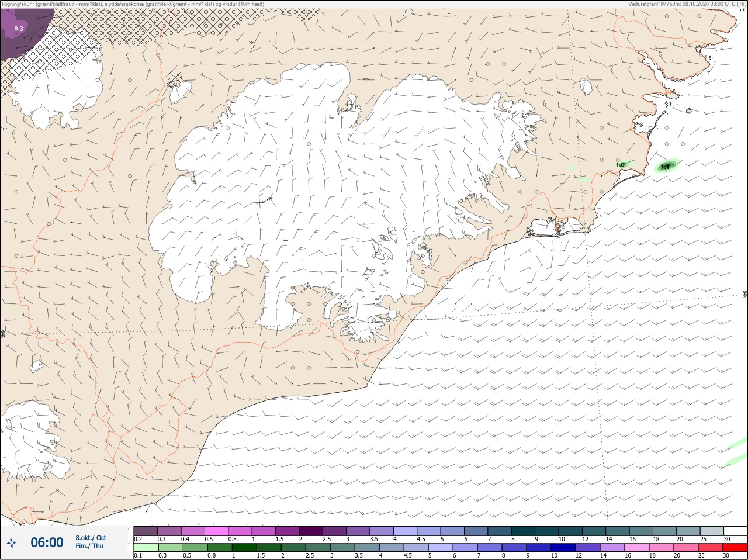Image resolution: width=748 pixels, height=560 pixels.
Task: Click the 'Fim./ Thu' weekday label
Action: pos(89,546)
